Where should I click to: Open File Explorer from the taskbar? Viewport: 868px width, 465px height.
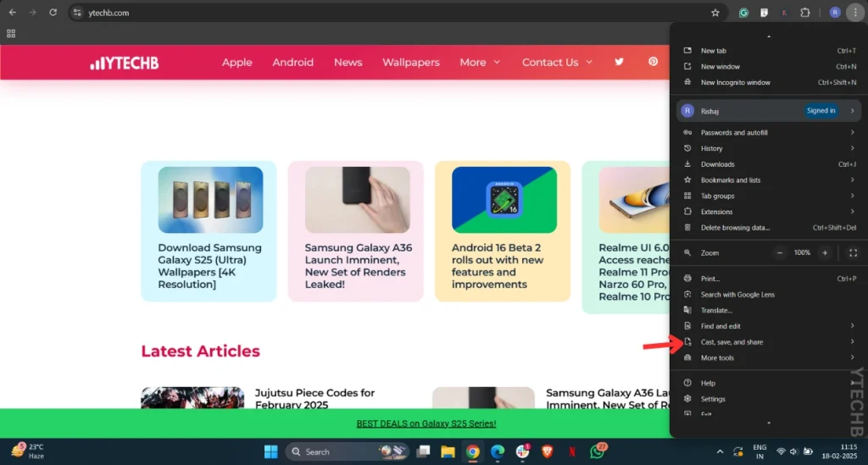448,451
